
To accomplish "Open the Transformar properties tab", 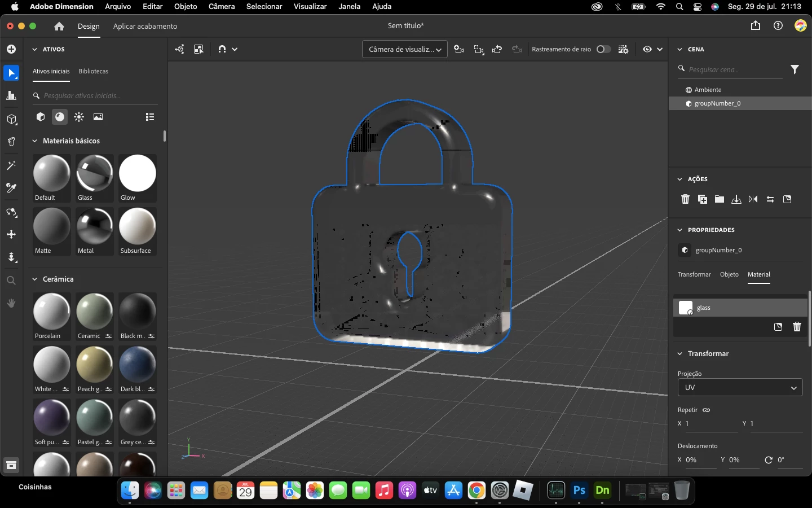I will click(694, 274).
